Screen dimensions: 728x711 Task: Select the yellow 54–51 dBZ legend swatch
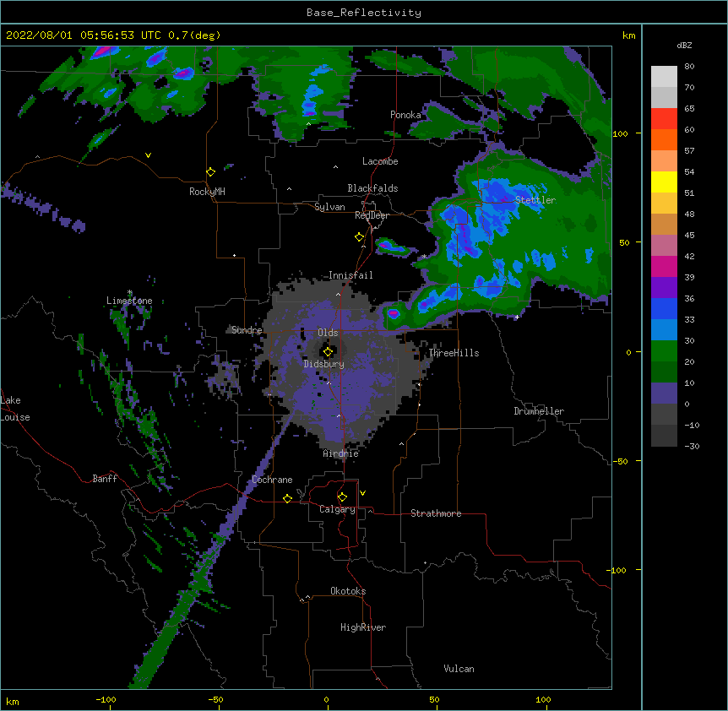point(664,182)
